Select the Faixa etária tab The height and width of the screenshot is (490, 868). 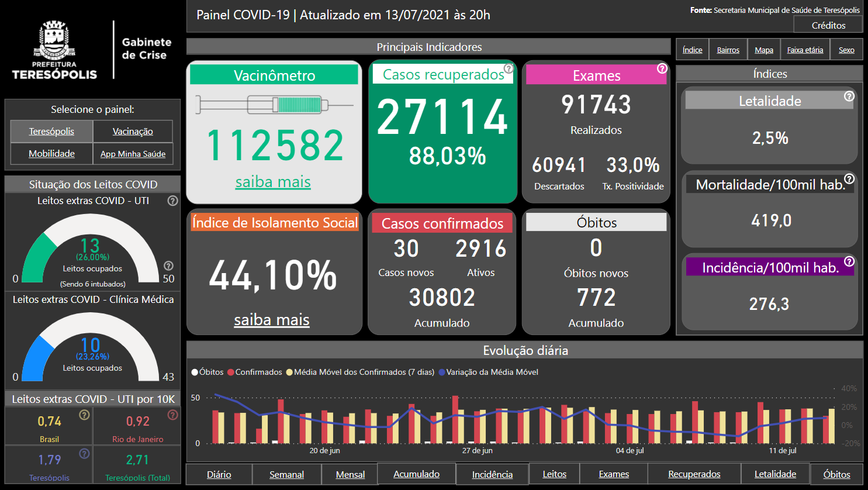pos(805,50)
